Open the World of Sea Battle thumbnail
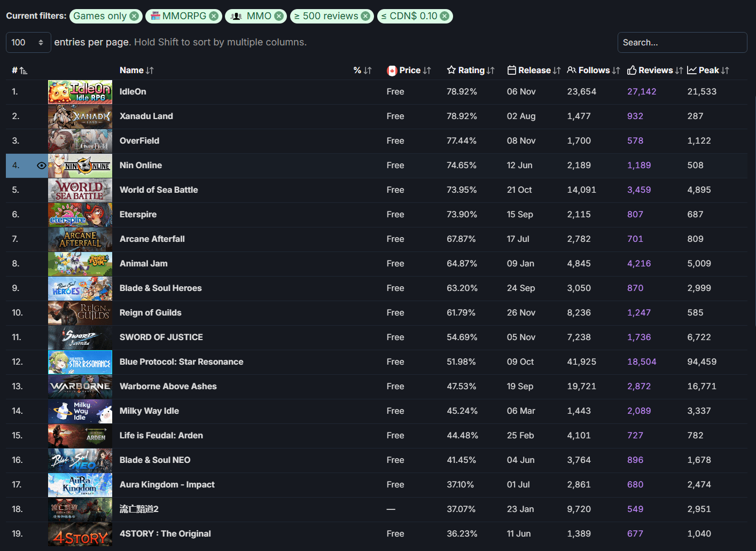 tap(80, 190)
